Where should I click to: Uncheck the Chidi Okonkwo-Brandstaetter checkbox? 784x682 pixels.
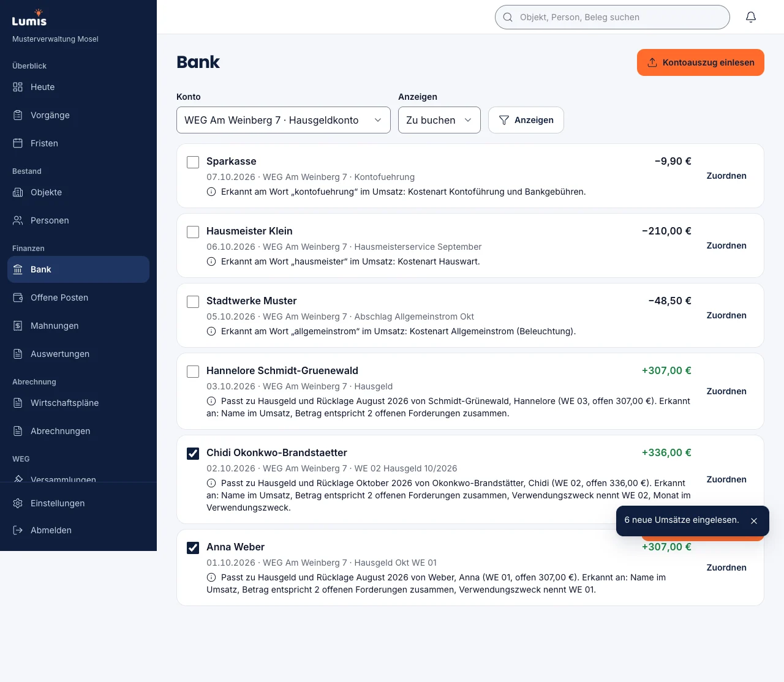pos(193,454)
